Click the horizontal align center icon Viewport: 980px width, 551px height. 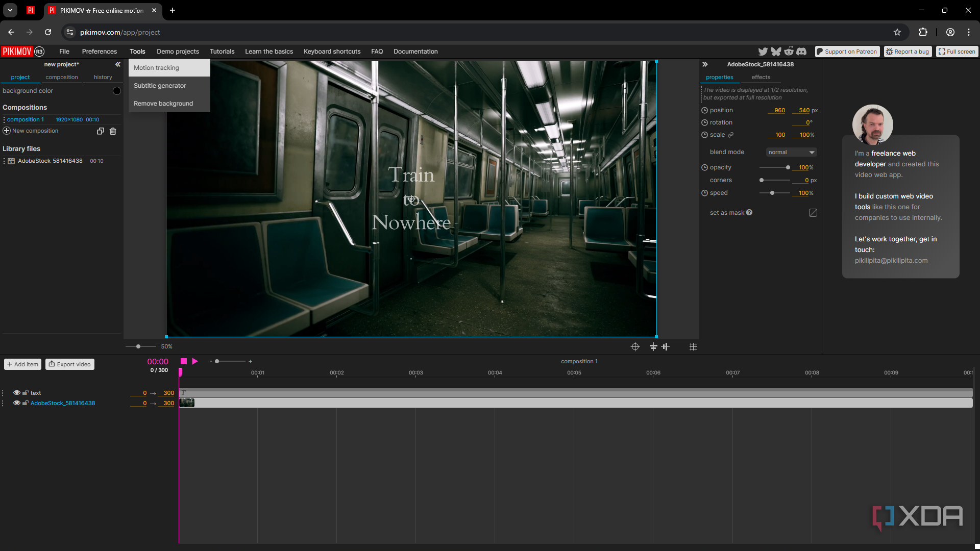tap(653, 346)
